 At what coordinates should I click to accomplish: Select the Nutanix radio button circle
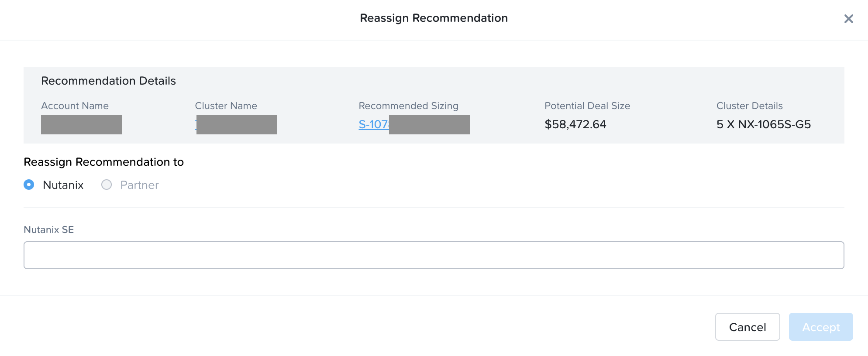29,185
